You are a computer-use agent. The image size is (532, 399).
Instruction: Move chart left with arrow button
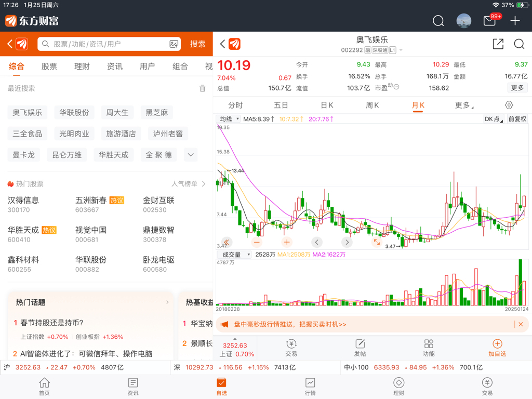[x=316, y=242]
